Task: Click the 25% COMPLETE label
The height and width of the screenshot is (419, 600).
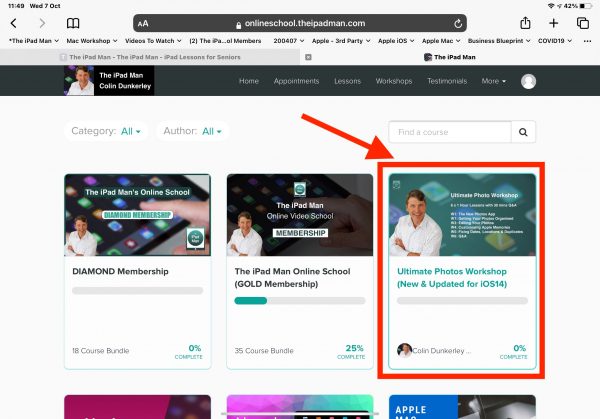Action: tap(351, 351)
